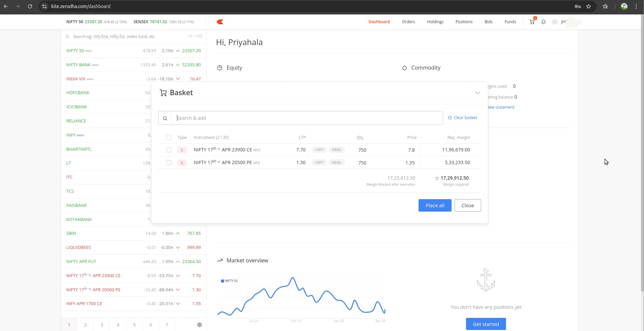
Task: Click search magnifier in marketwatch
Action: click(x=68, y=36)
